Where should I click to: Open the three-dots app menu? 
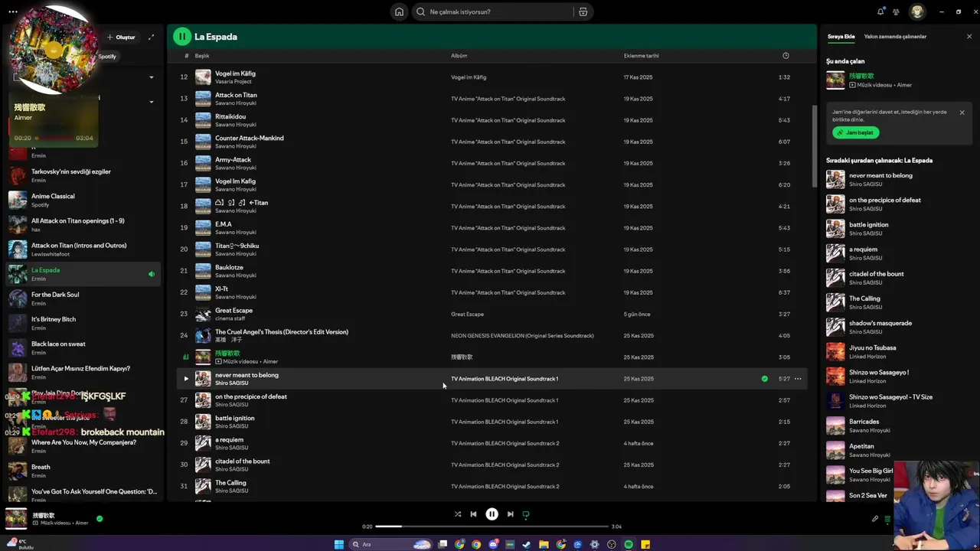pos(12,11)
